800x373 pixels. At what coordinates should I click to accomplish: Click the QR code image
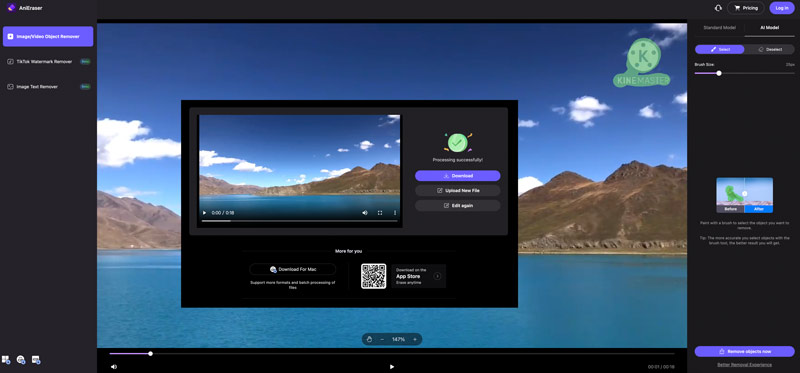pos(373,276)
